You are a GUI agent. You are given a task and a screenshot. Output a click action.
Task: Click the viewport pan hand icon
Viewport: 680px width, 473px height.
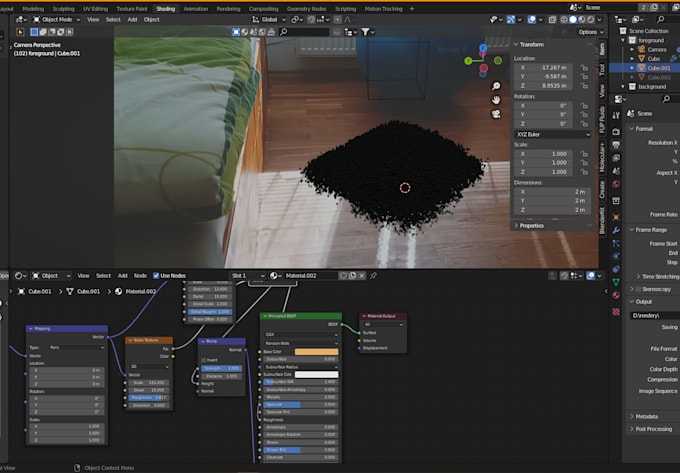tap(496, 100)
